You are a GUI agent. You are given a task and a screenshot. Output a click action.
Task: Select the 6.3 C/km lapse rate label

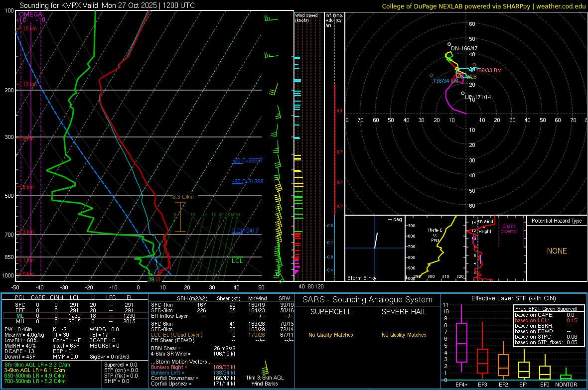click(183, 197)
